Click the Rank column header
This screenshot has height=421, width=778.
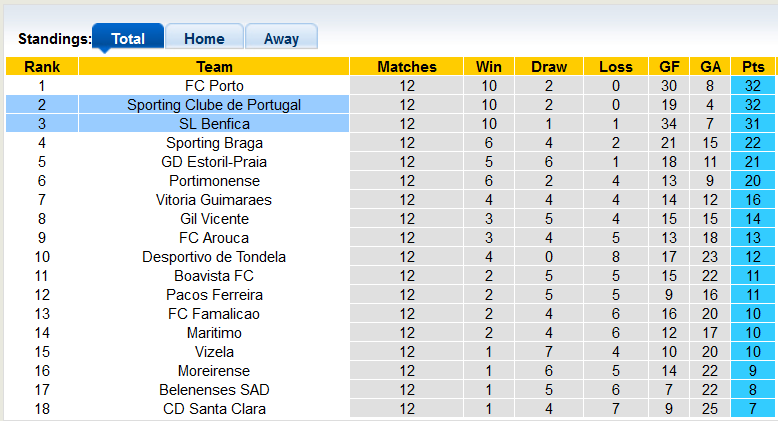point(42,67)
